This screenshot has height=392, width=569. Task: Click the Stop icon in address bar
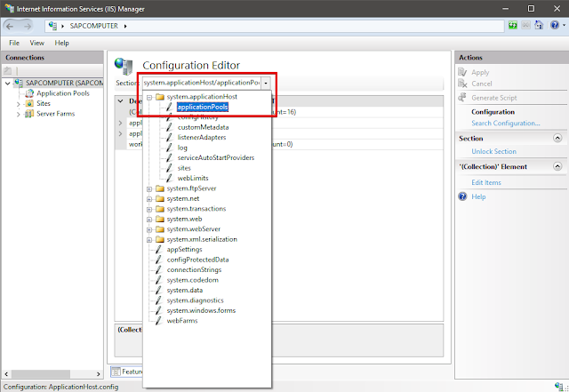click(525, 26)
